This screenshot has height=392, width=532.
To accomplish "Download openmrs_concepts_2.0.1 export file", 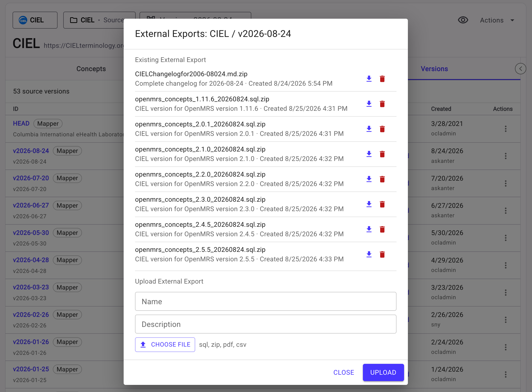I will point(369,129).
